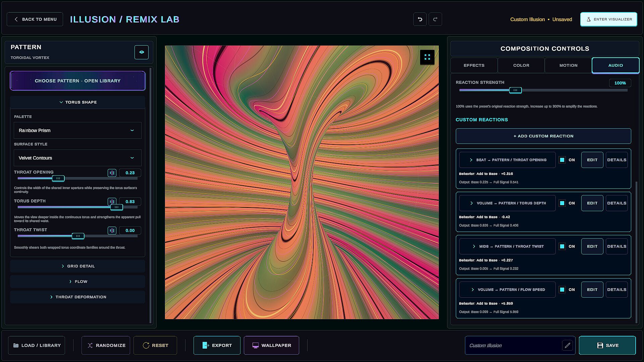Expand the Grid Detail section
This screenshot has height=362, width=644.
click(x=77, y=266)
